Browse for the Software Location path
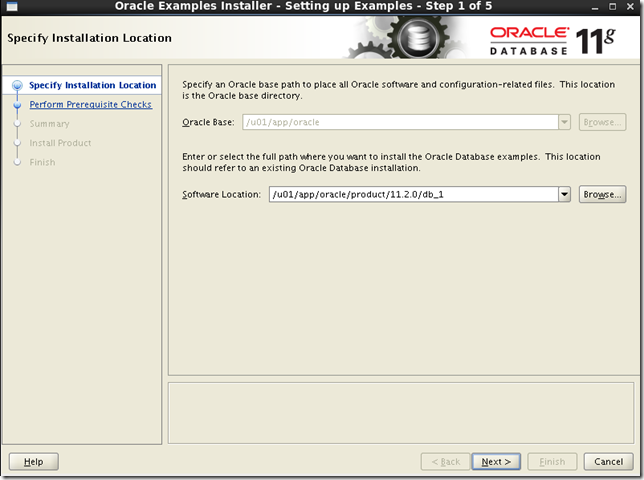 click(x=602, y=194)
